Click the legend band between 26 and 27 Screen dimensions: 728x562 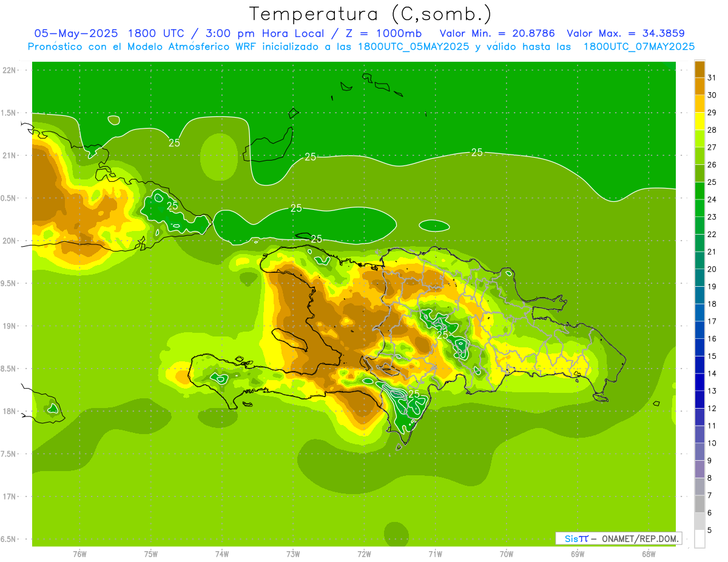point(699,156)
